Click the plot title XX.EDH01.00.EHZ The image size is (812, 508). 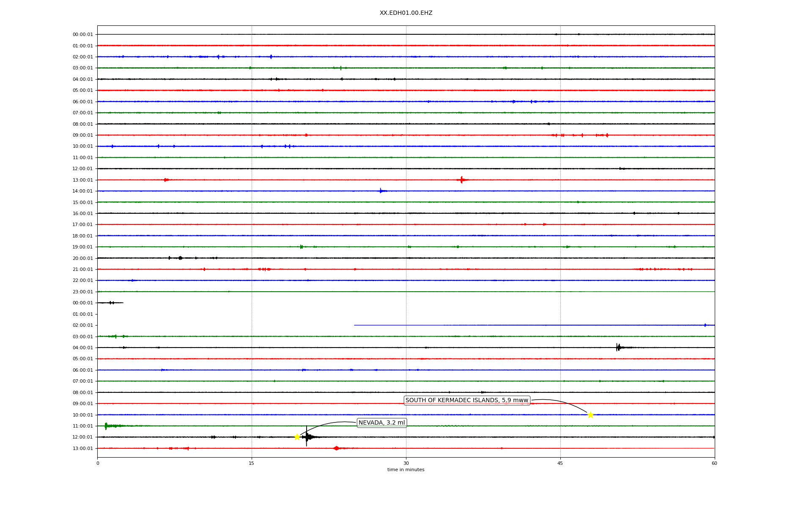point(406,13)
